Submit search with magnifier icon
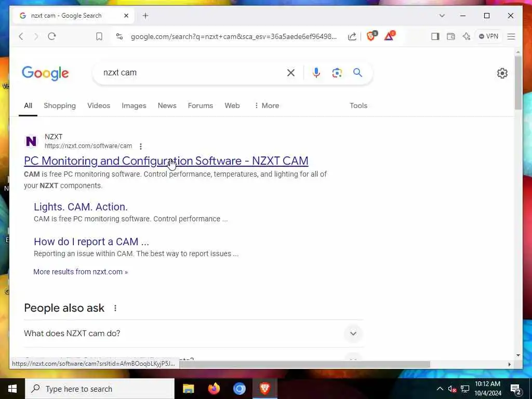 click(357, 73)
